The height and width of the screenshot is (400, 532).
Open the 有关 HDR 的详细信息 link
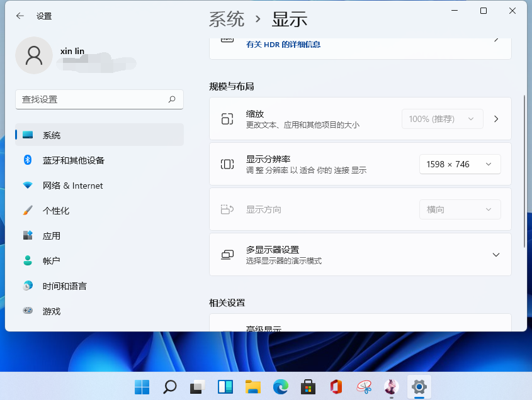283,45
